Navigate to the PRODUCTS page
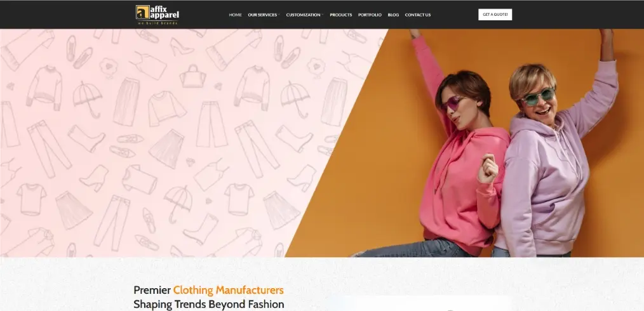Image resolution: width=644 pixels, height=311 pixels. (x=341, y=15)
